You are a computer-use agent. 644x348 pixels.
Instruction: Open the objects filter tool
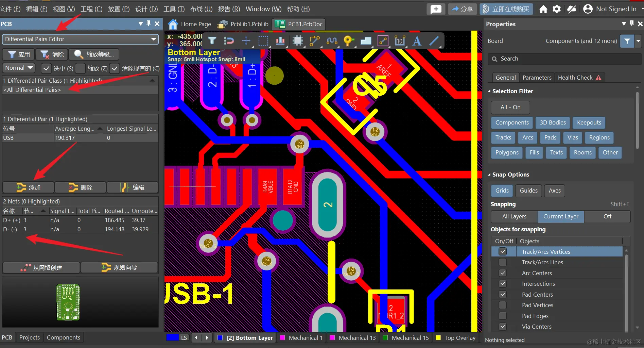pyautogui.click(x=212, y=41)
